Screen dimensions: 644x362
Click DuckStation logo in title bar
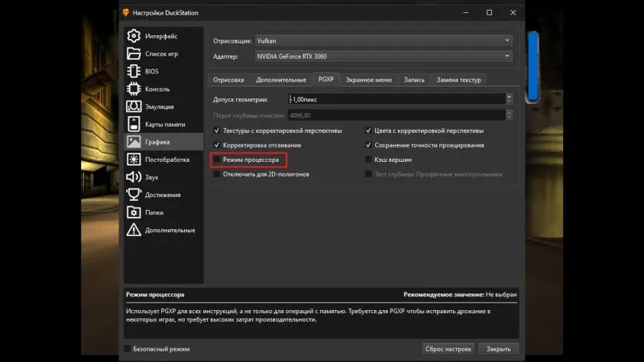(126, 13)
